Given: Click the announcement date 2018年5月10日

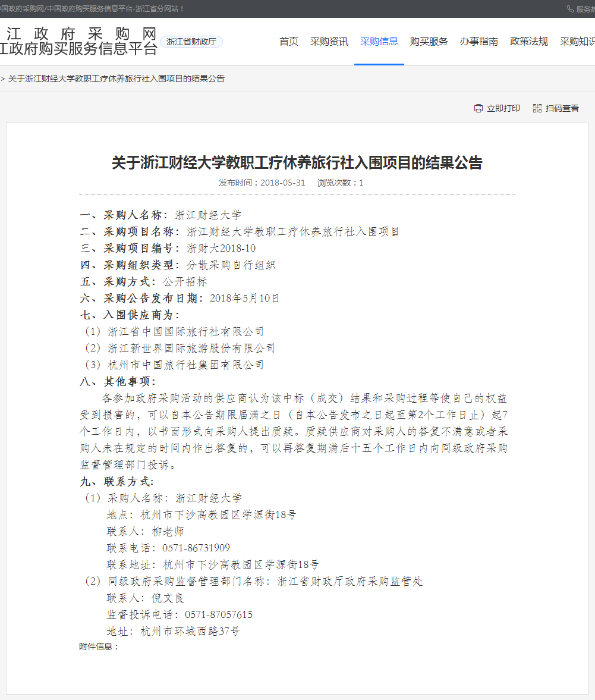Looking at the screenshot, I should (244, 298).
